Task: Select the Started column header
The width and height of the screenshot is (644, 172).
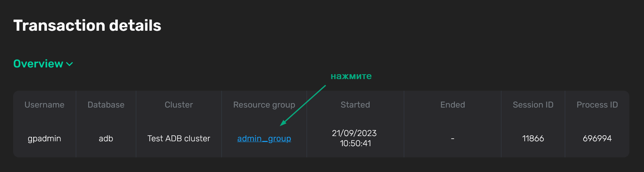Action: click(x=355, y=105)
